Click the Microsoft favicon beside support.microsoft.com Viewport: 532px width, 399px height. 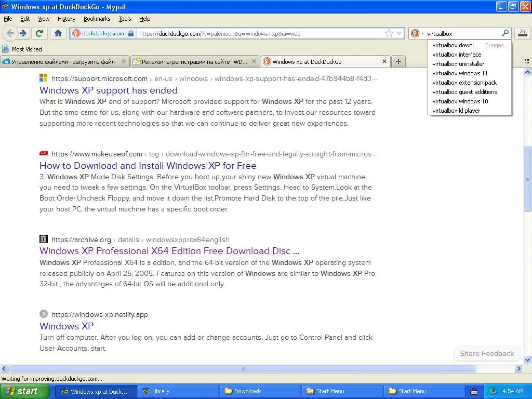point(44,78)
